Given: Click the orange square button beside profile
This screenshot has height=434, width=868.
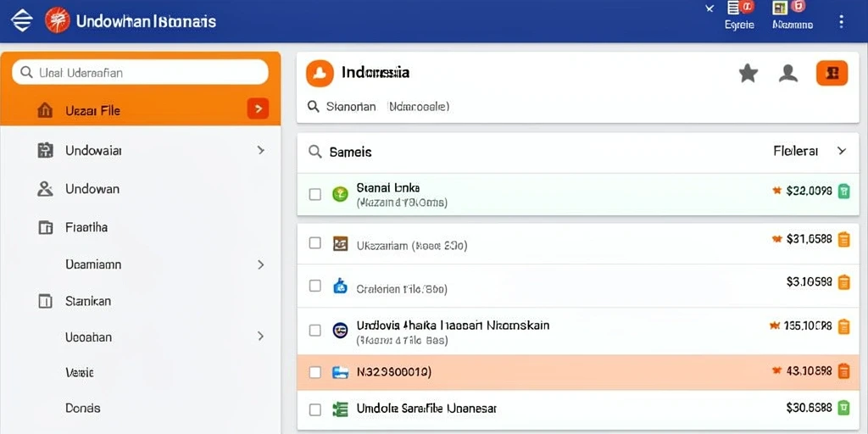Looking at the screenshot, I should tap(832, 73).
